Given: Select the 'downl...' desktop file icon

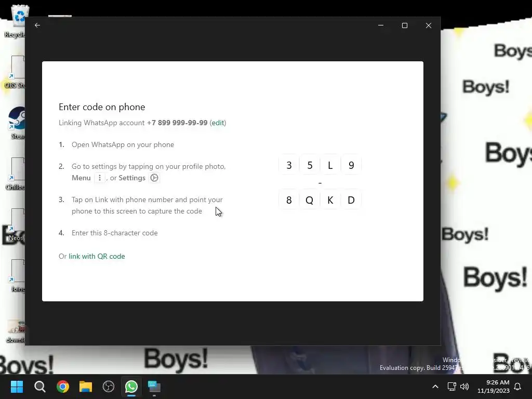Looking at the screenshot, I should tap(16, 331).
